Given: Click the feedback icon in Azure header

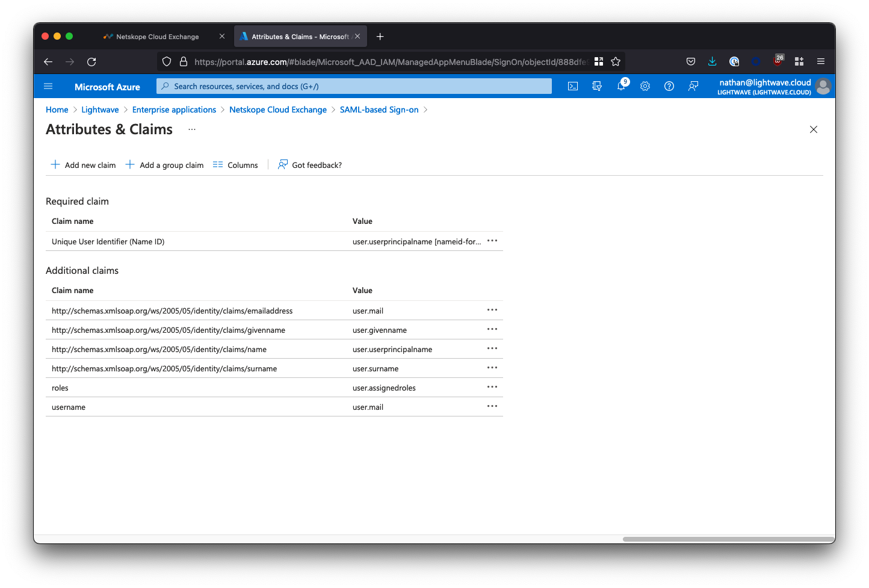Looking at the screenshot, I should click(693, 87).
